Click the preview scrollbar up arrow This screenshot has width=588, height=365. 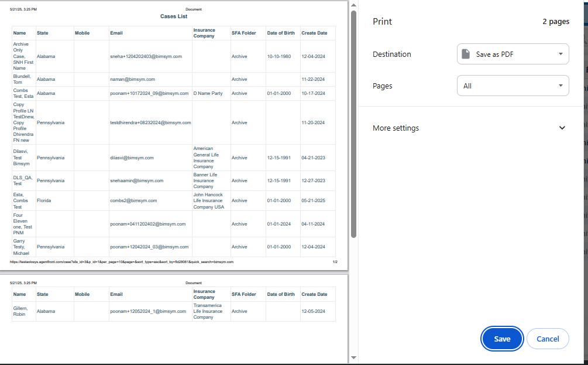(x=353, y=5)
